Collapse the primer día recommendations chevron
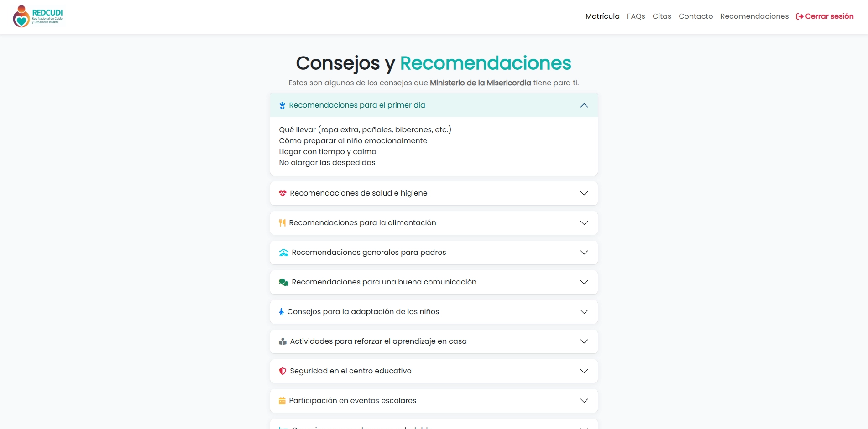Viewport: 868px width, 429px height. (584, 105)
